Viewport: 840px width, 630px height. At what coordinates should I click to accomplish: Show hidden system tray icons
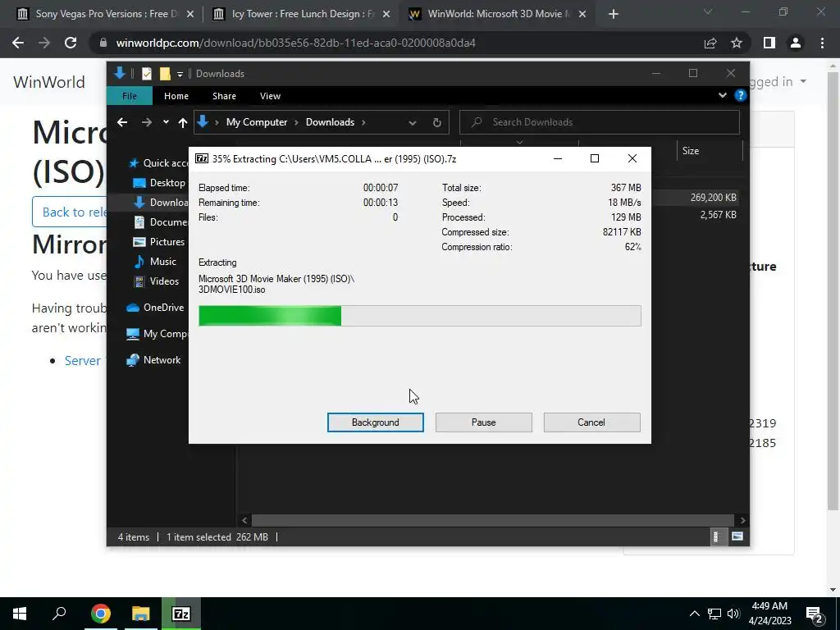click(694, 614)
